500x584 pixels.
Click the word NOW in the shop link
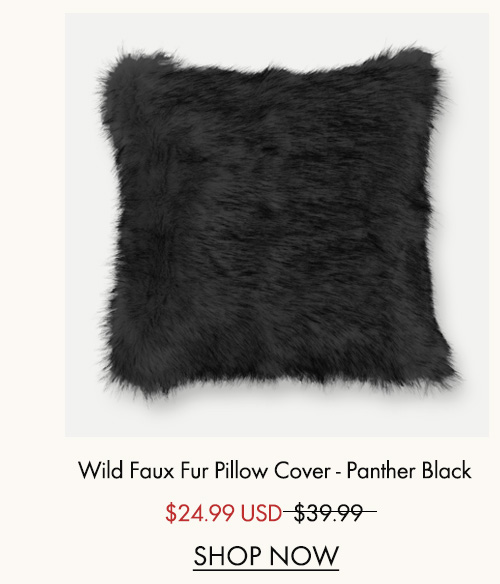point(304,556)
